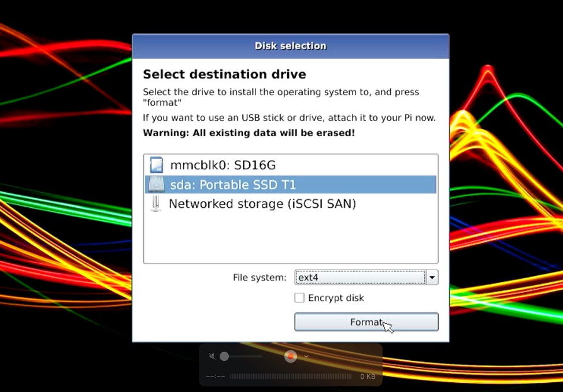Enable the Encrypt disk checkbox
The image size is (563, 392).
point(299,298)
